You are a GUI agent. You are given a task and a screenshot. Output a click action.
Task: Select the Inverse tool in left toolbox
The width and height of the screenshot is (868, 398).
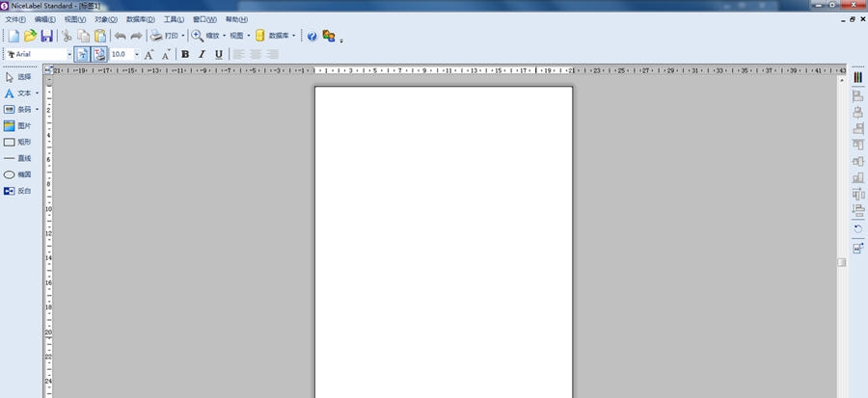point(17,191)
